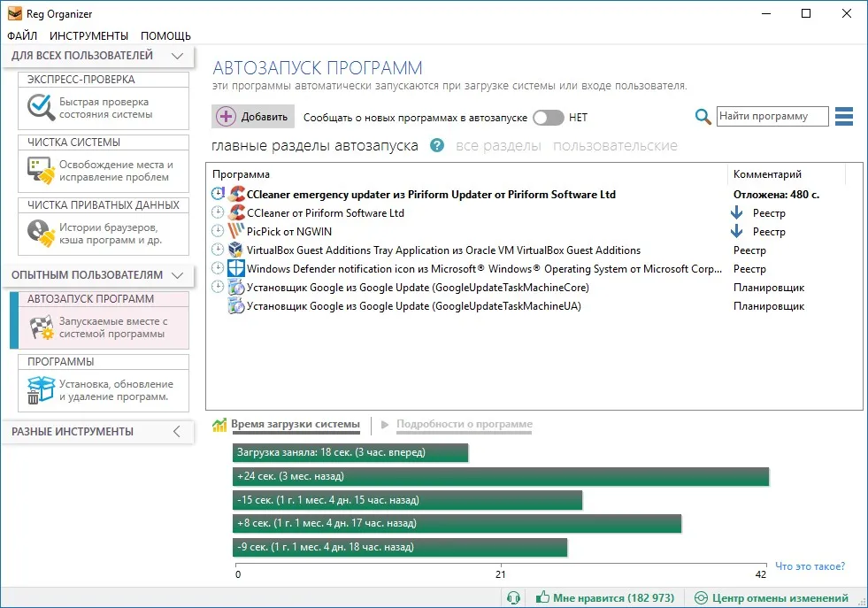
Task: Click the express check magnifier icon
Action: click(x=41, y=107)
